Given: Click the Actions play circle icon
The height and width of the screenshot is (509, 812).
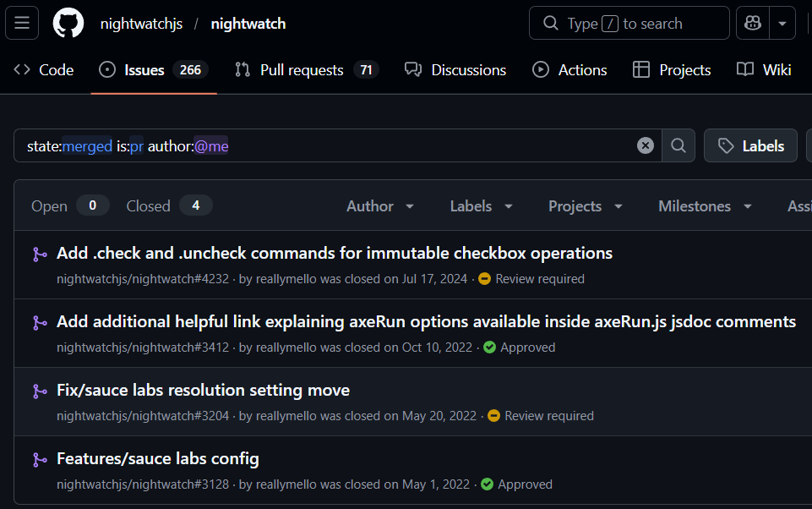Looking at the screenshot, I should click(540, 69).
